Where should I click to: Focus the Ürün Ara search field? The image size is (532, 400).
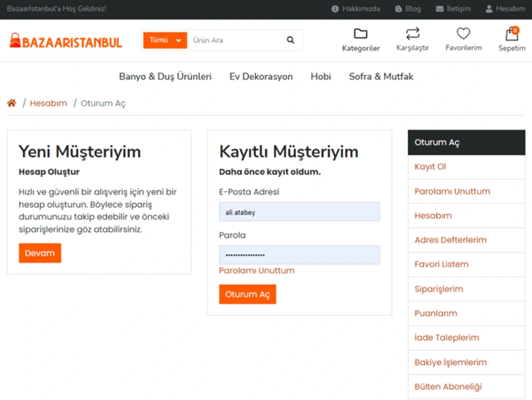[x=236, y=40]
